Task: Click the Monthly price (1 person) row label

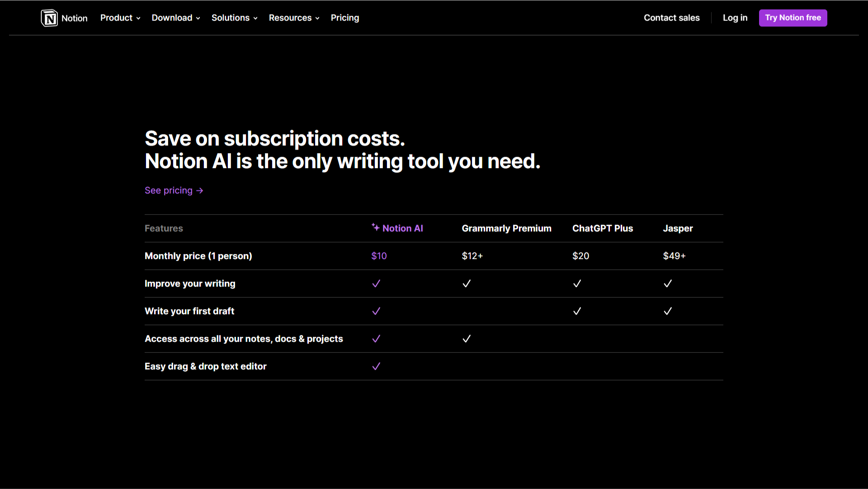Action: 198,256
